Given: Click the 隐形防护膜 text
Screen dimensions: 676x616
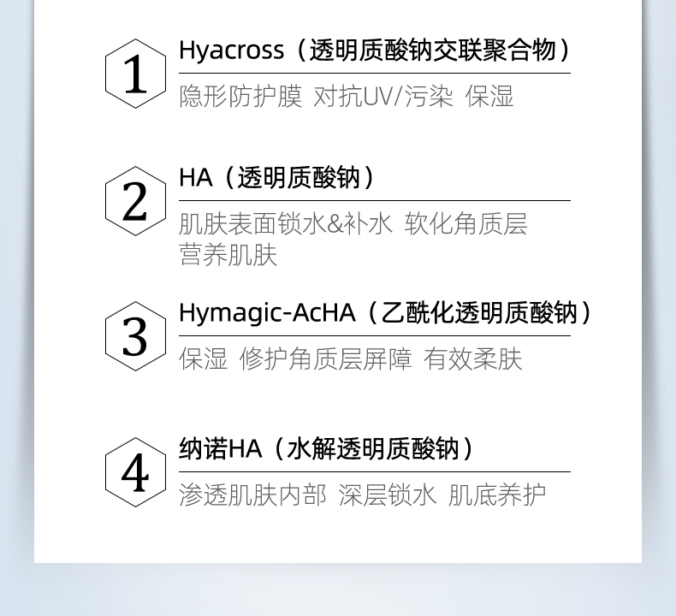Looking at the screenshot, I should coord(240,96).
